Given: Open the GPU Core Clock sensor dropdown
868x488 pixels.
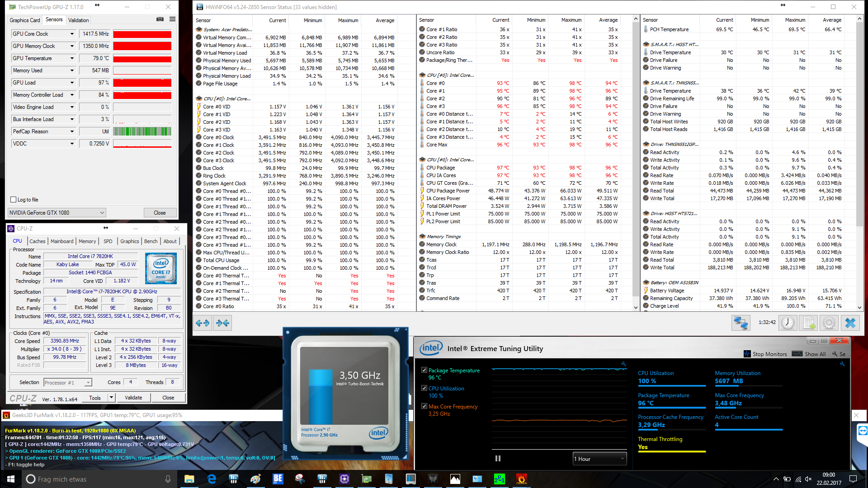Looking at the screenshot, I should point(71,34).
